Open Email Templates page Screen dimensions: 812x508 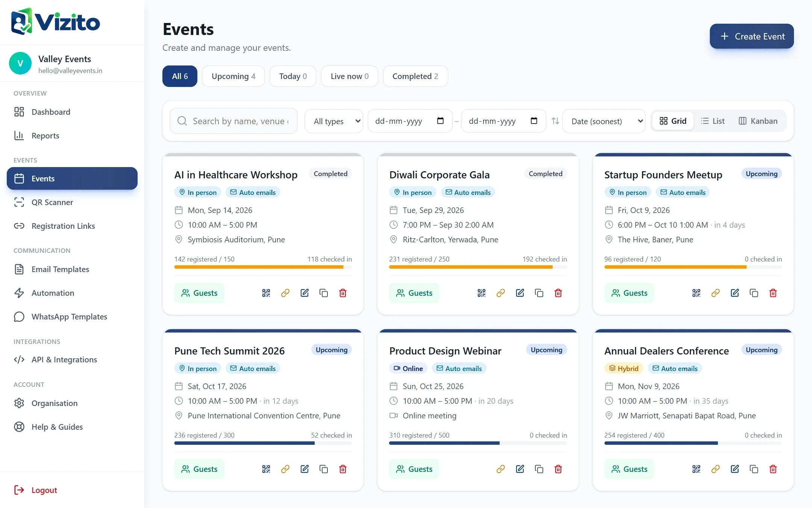[72, 269]
